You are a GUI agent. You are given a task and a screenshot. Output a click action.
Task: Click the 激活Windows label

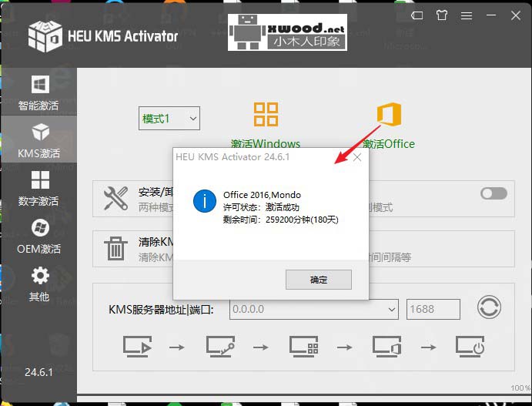pos(266,144)
